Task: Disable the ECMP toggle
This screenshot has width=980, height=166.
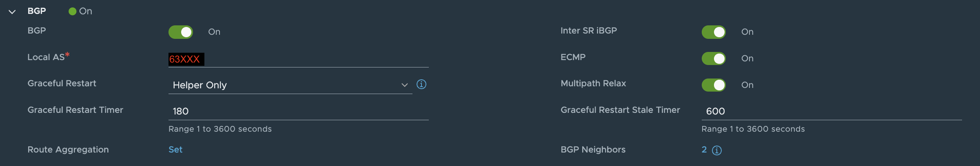Action: 714,58
